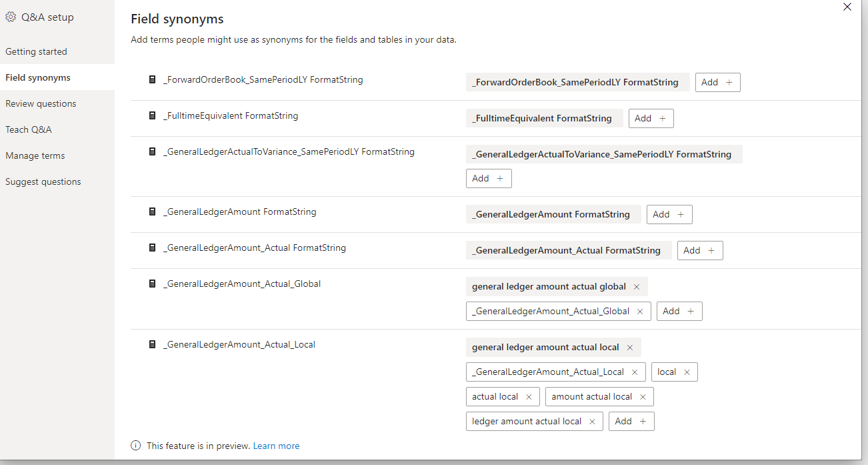Click the Field synonyms heading
The image size is (868, 465).
point(177,19)
